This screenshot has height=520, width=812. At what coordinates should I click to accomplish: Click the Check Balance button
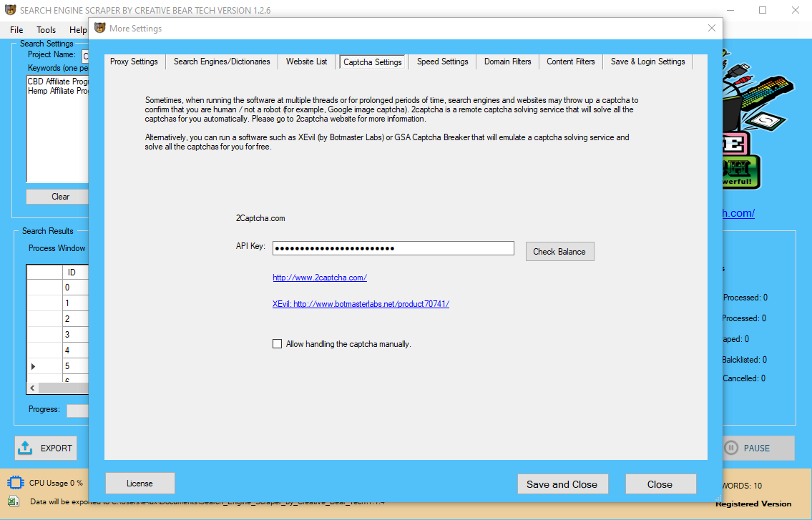coord(559,251)
